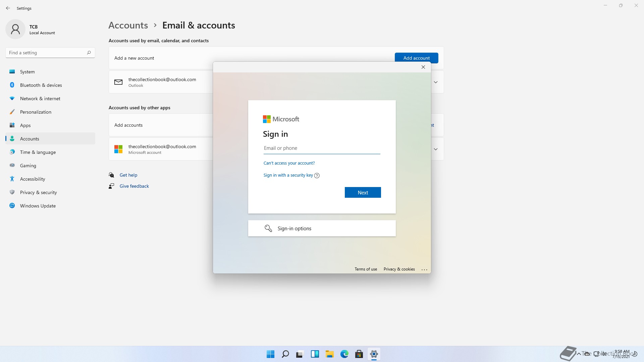
Task: Click the search magnifier in Find a setting
Action: [89, 53]
